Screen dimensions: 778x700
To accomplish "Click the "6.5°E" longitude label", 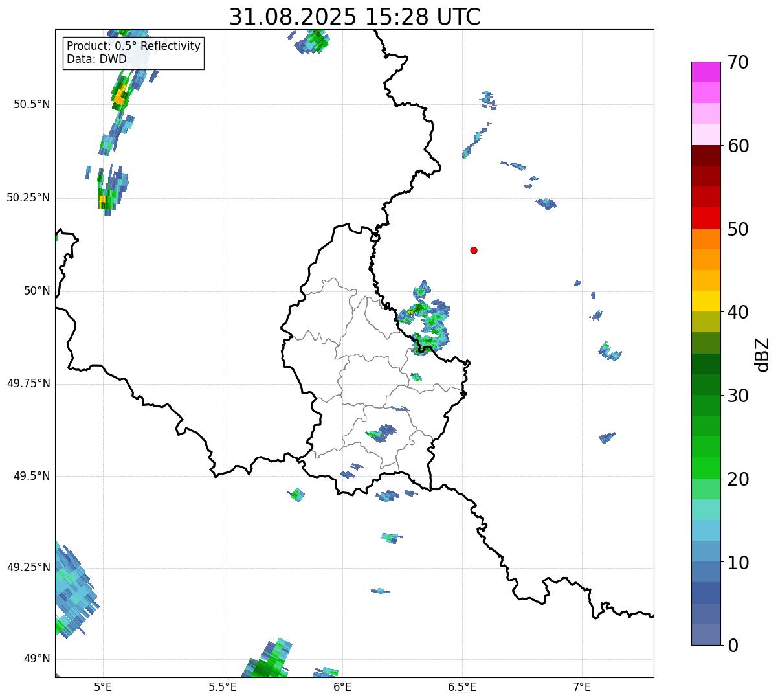I will [x=462, y=686].
